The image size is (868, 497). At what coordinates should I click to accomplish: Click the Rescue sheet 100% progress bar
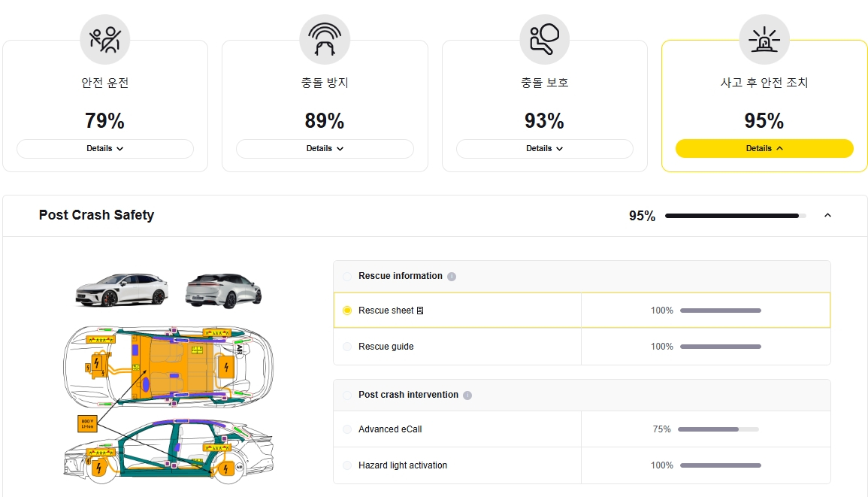pyautogui.click(x=721, y=311)
